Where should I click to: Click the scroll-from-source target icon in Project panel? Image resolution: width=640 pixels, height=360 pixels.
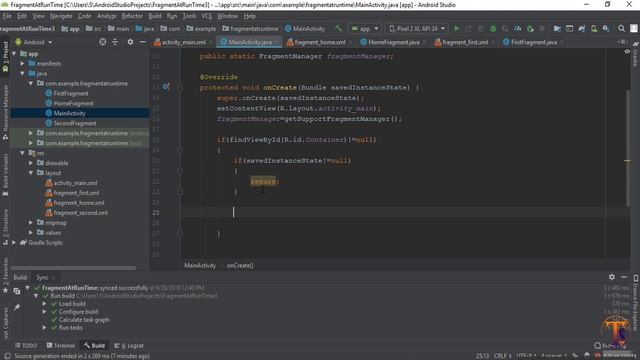click(102, 42)
